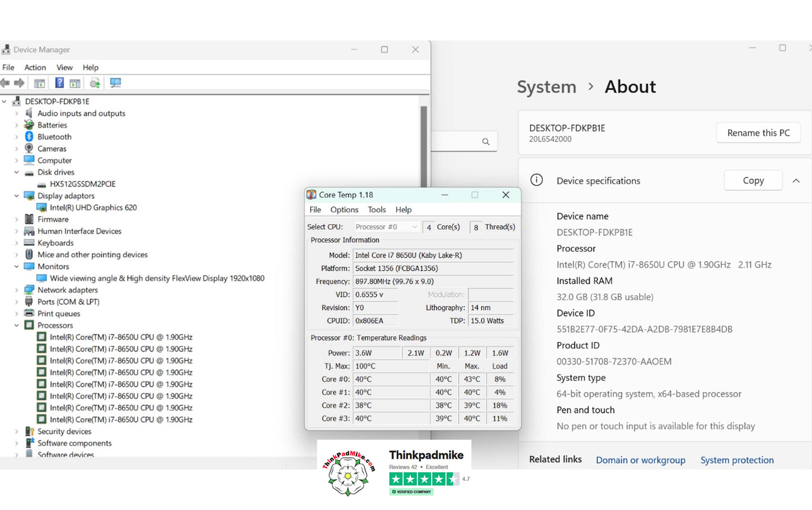
Task: Click the Update device driver toolbar icon
Action: click(95, 83)
